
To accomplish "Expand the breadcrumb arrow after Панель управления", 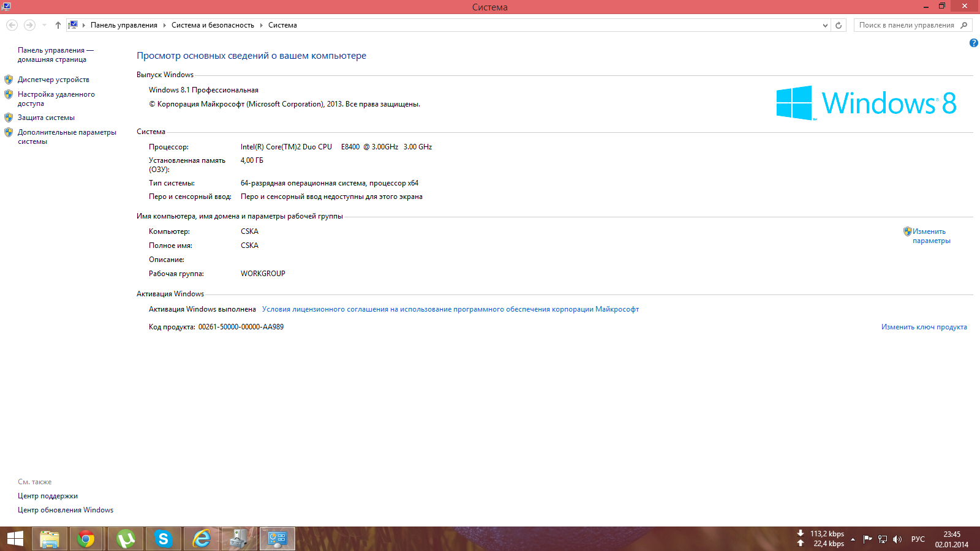I will click(x=164, y=25).
